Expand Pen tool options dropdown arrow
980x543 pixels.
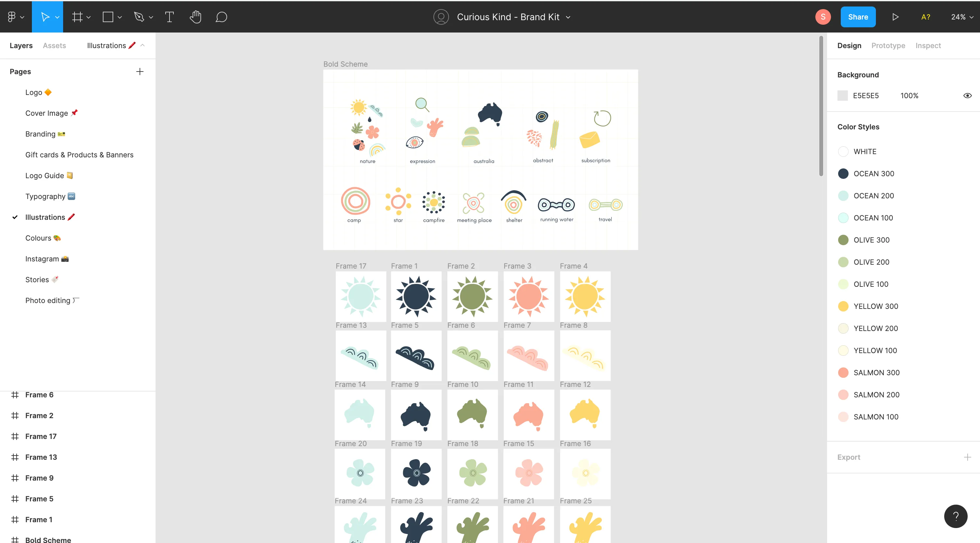click(x=151, y=17)
